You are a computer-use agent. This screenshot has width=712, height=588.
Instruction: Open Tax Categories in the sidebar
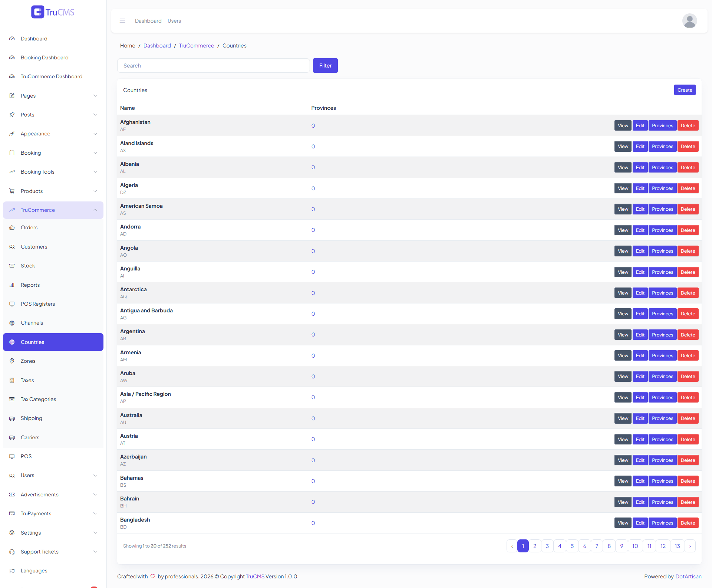coord(53,399)
